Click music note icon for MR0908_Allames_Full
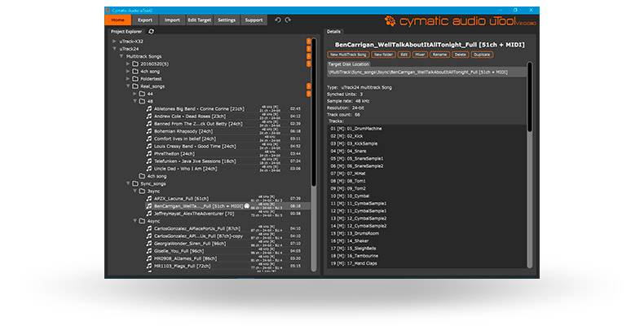 pos(149,258)
